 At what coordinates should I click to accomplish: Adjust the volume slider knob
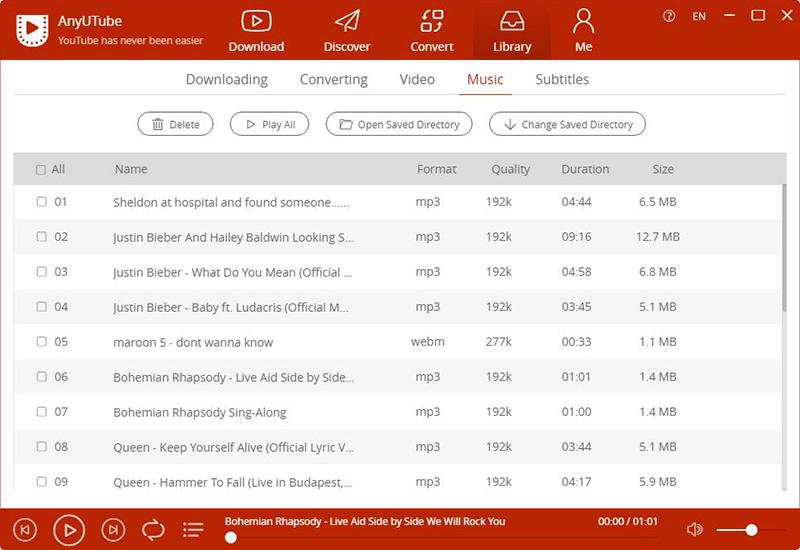click(751, 530)
